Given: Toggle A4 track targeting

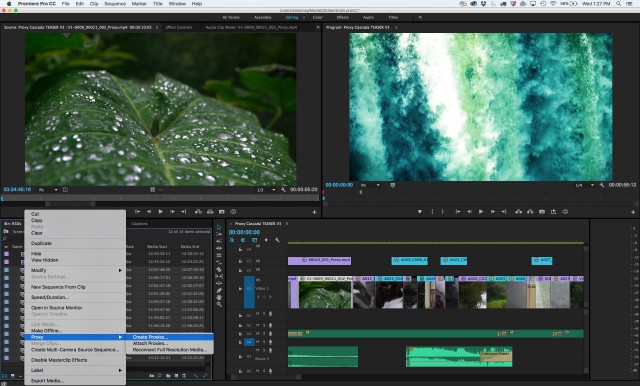Looking at the screenshot, I should (249, 342).
